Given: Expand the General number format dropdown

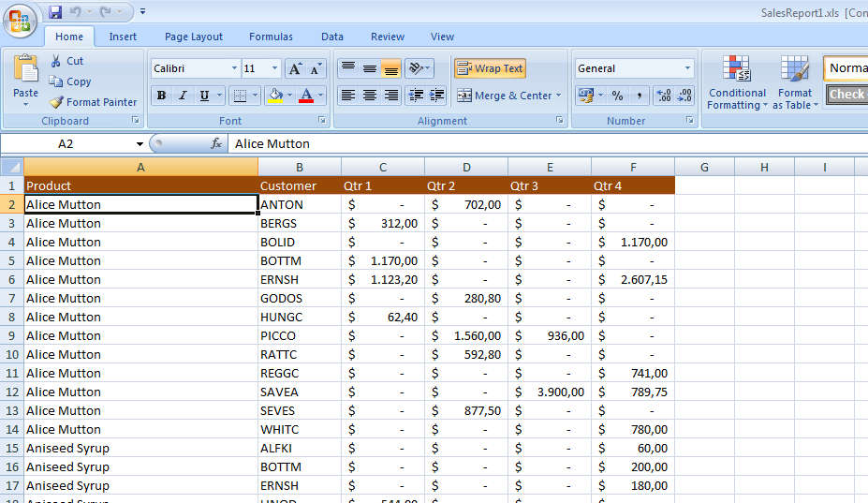Looking at the screenshot, I should (687, 68).
